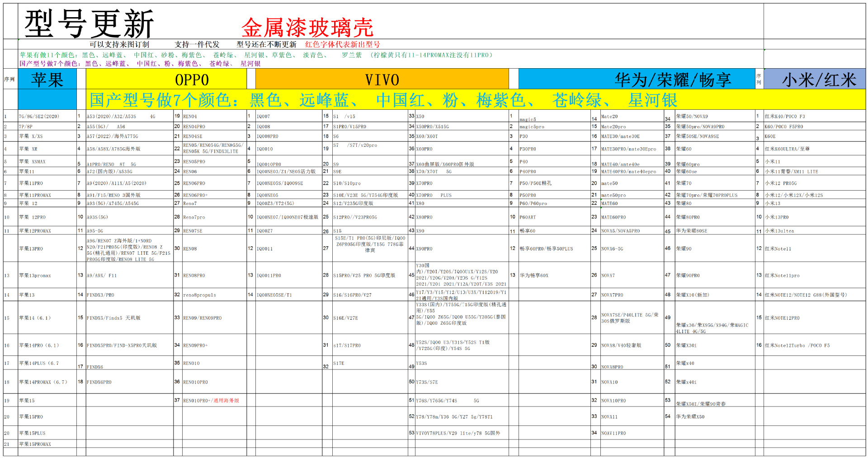Select the mate50pro cell
Image resolution: width=868 pixels, height=458 pixels.
tap(632, 195)
